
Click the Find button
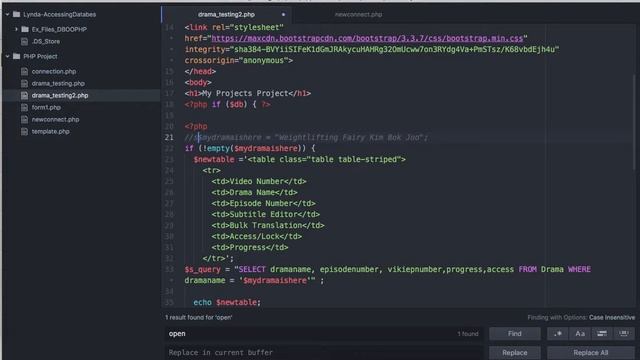(x=515, y=333)
